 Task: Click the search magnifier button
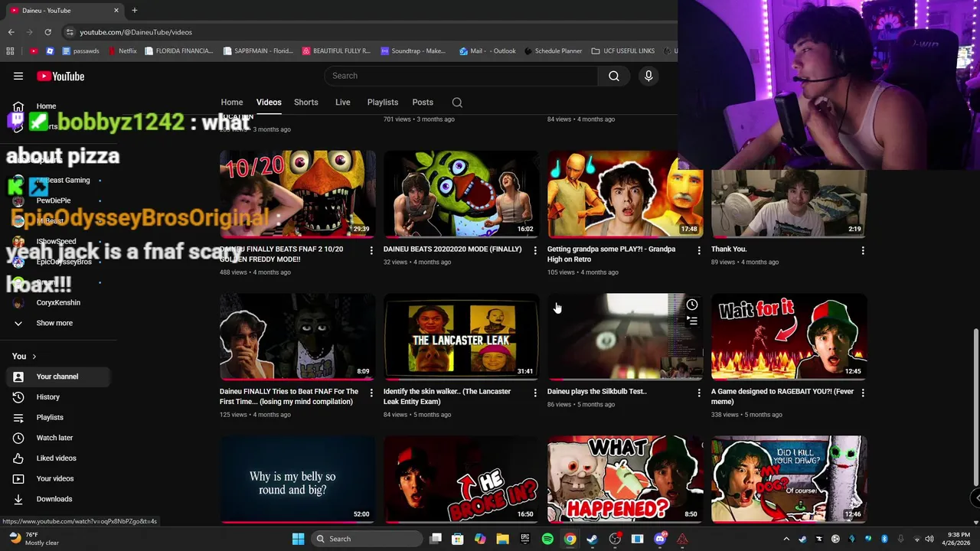(x=614, y=76)
